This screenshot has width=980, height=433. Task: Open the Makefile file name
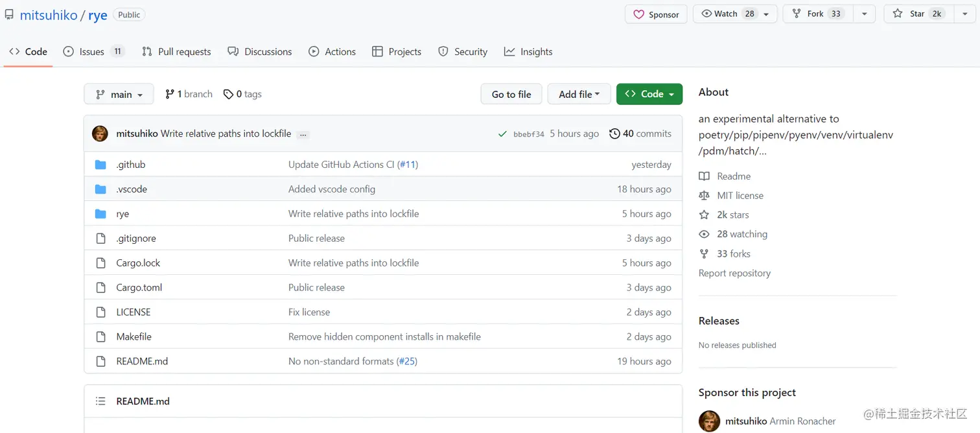pos(134,337)
